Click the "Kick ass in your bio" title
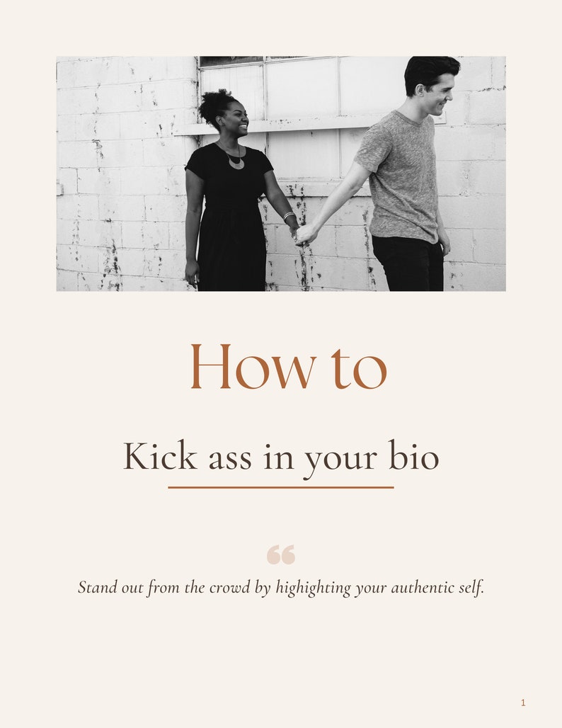 coord(281,457)
